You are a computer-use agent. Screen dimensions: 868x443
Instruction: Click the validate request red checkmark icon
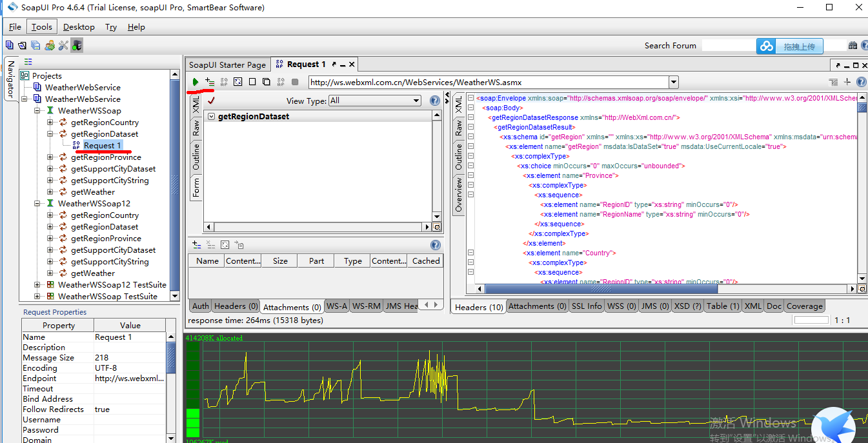click(211, 101)
